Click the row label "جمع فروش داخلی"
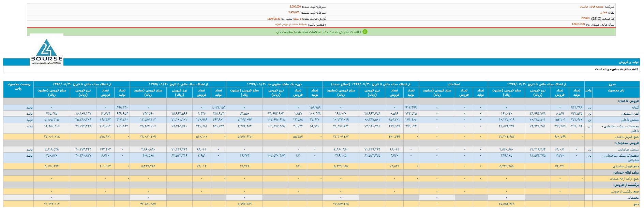Image resolution: width=644 pixels, height=214 pixels. [x=627, y=137]
